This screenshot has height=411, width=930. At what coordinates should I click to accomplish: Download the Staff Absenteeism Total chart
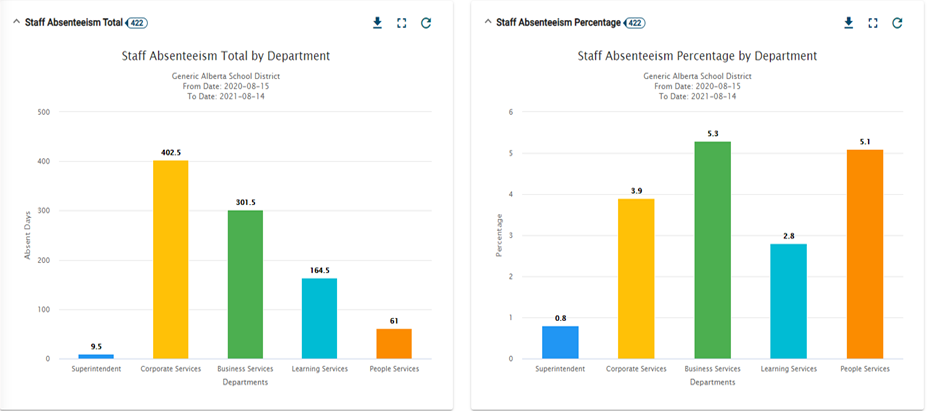point(377,23)
